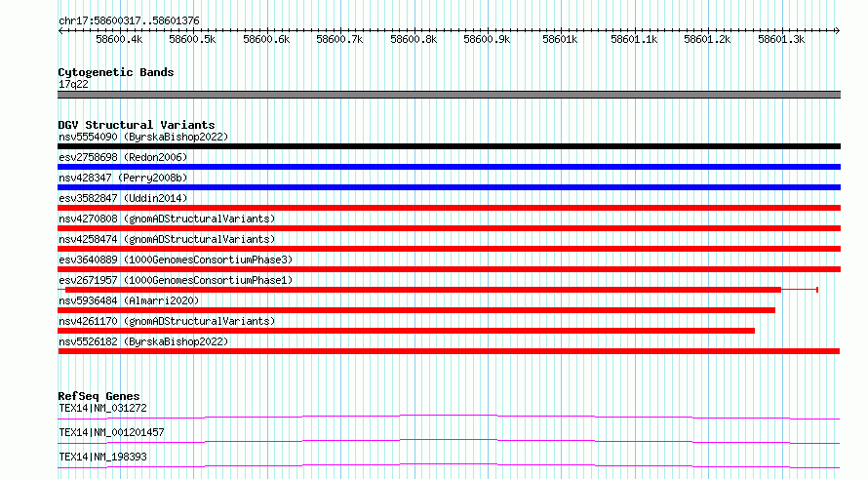Select the 58600.4k ruler tick label

[119, 39]
